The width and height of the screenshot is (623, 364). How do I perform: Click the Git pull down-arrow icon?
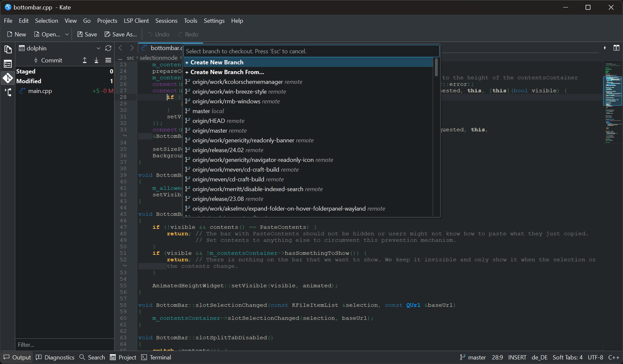click(96, 60)
